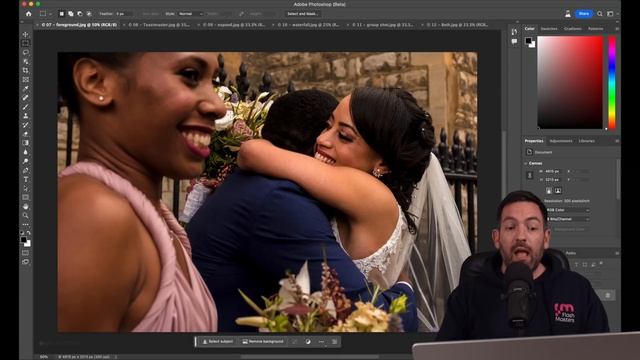This screenshot has height=360, width=640.
Task: Select the Hand tool
Action: (26, 206)
